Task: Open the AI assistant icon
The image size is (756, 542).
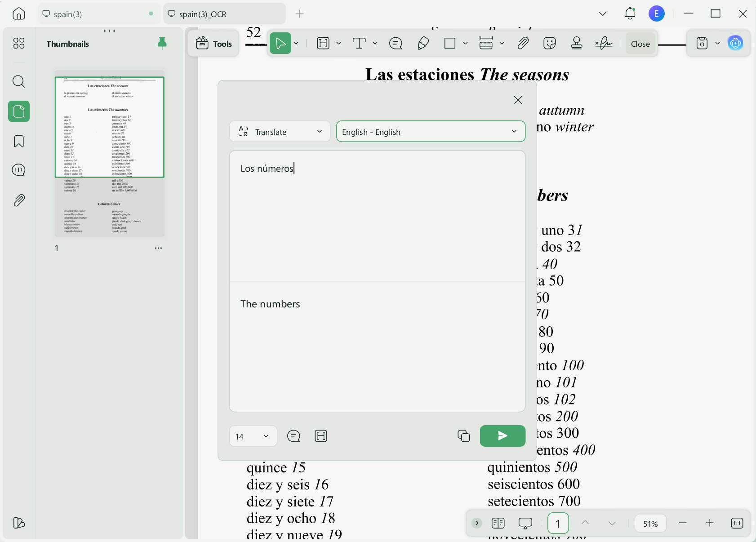Action: [x=735, y=43]
